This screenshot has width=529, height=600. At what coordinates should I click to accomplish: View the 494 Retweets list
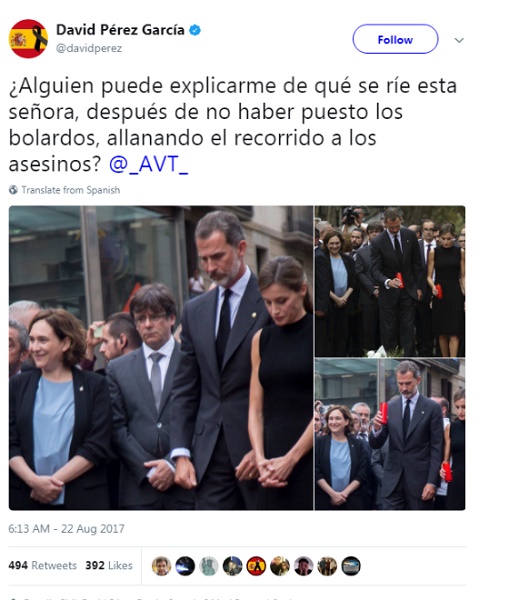42,565
